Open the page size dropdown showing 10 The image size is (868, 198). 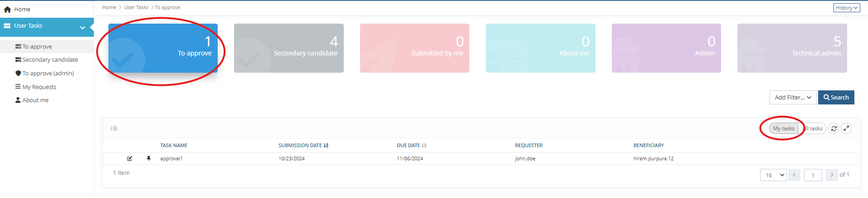(x=773, y=175)
